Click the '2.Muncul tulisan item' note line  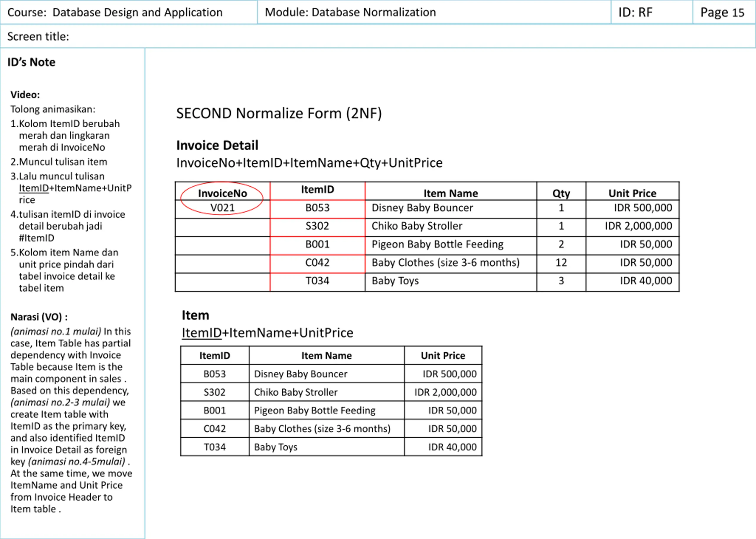click(59, 162)
